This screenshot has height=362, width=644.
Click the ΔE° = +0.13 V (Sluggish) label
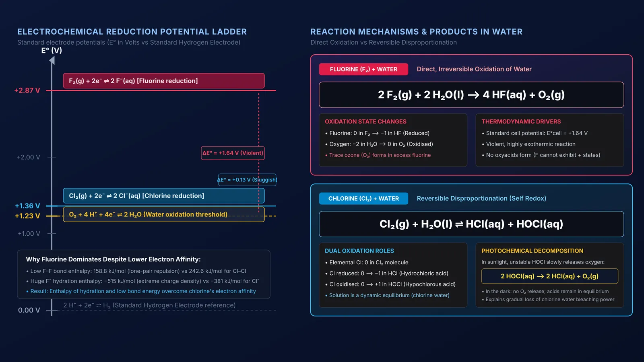(x=247, y=180)
